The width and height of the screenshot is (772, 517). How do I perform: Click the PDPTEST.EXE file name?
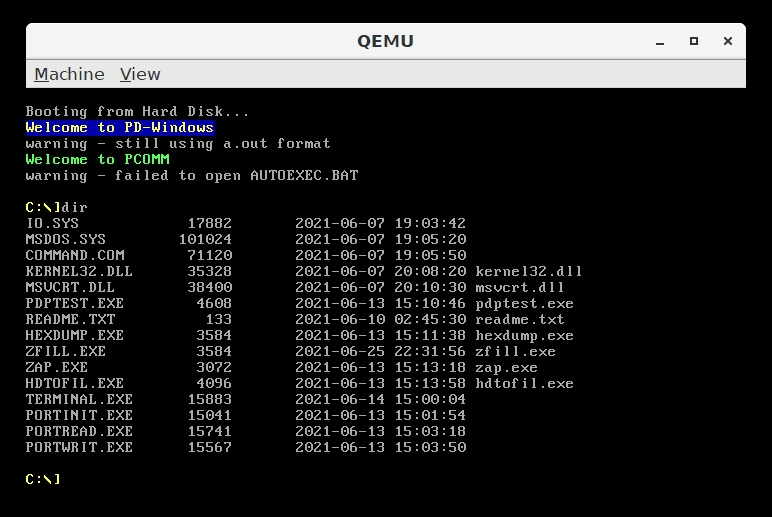(x=75, y=304)
